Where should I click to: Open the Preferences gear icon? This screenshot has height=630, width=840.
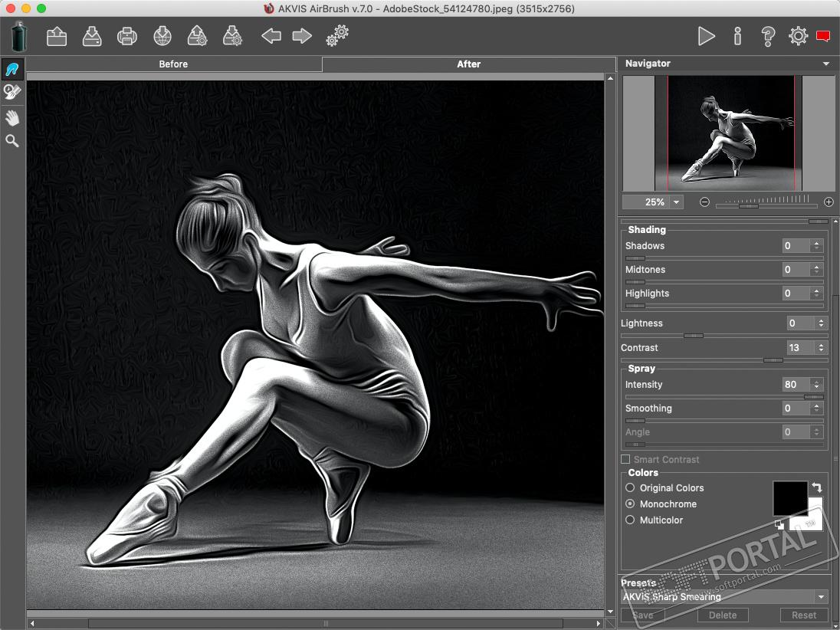point(798,36)
